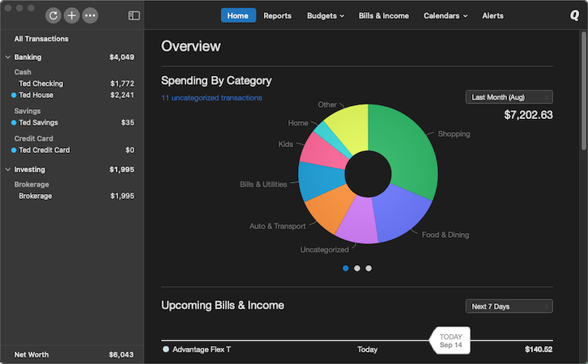588x364 pixels.
Task: Click the blue dot beside Ted House
Action: click(x=14, y=95)
